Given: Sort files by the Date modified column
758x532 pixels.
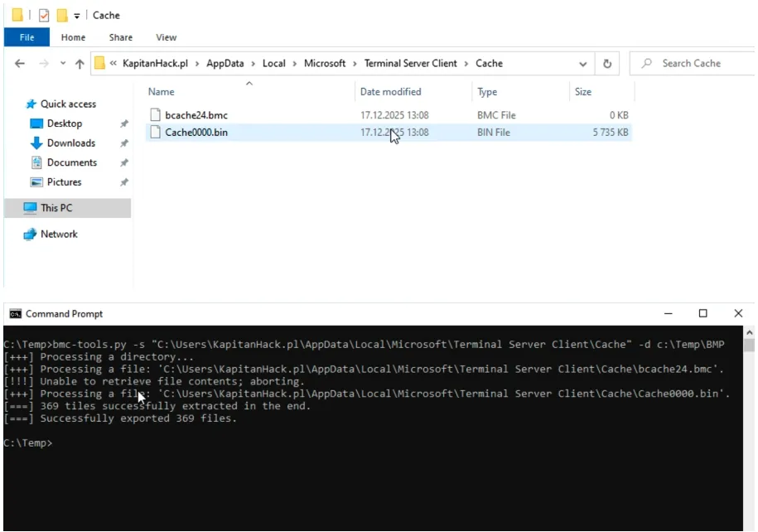Looking at the screenshot, I should point(390,92).
